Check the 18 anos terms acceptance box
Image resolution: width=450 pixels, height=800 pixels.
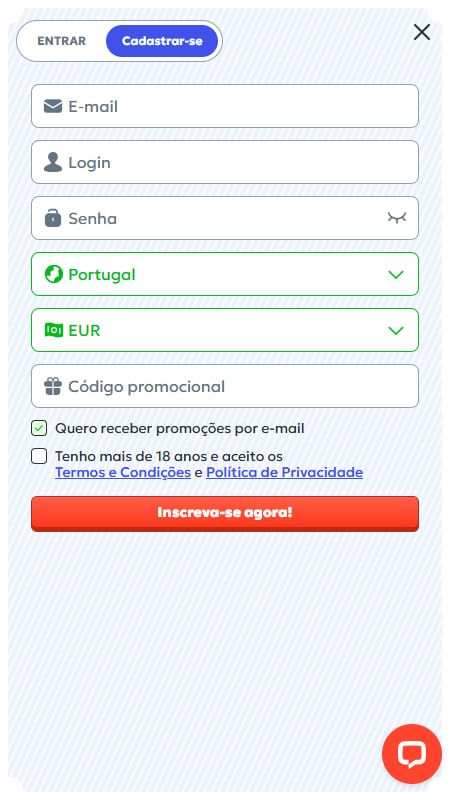coord(39,456)
